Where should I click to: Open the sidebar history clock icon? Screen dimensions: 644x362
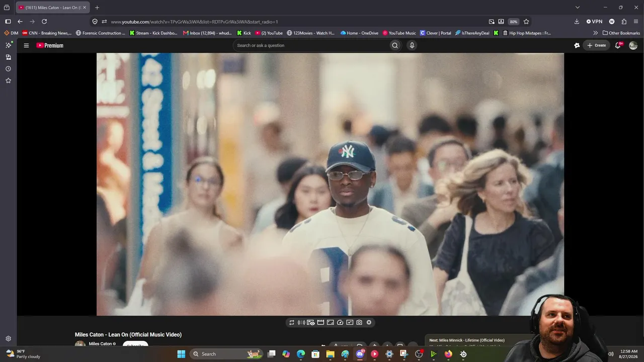pos(8,69)
